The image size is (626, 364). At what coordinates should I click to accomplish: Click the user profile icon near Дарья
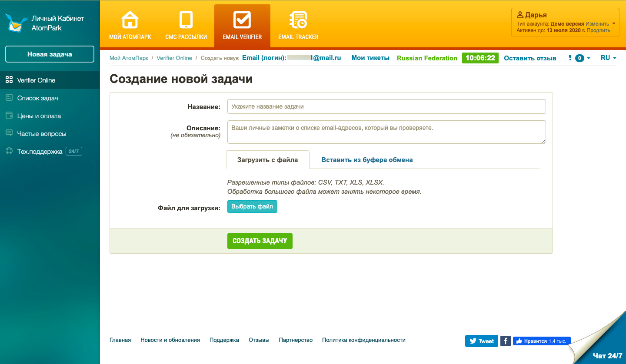point(520,15)
